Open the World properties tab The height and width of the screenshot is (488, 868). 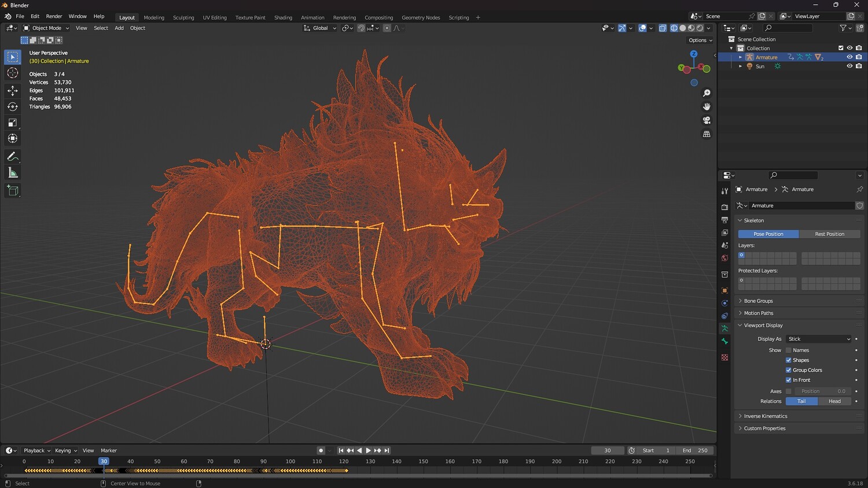pos(724,258)
